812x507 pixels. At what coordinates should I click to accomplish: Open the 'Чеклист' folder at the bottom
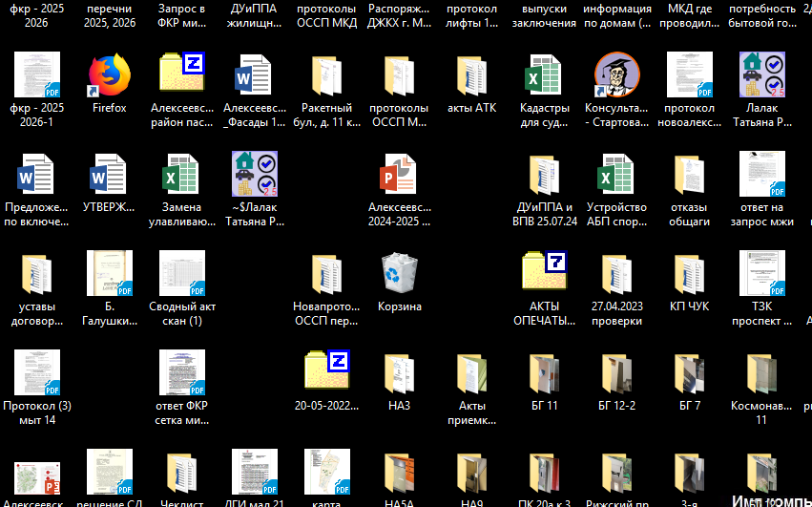(x=181, y=473)
